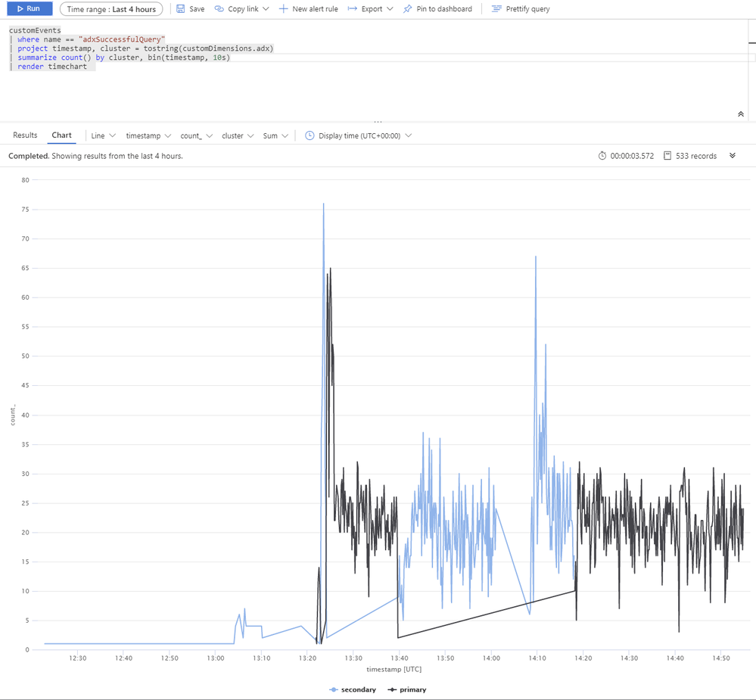Click the 'render timechart' query line

pos(52,67)
